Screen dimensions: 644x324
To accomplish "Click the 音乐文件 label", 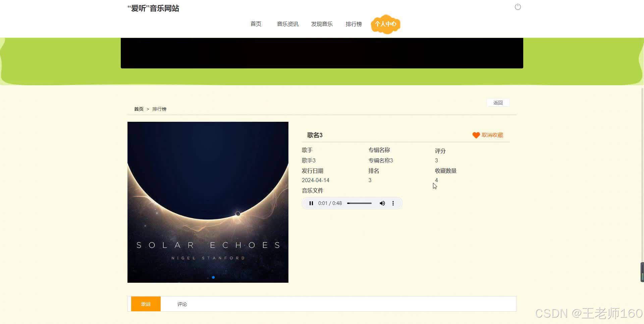I will point(312,191).
